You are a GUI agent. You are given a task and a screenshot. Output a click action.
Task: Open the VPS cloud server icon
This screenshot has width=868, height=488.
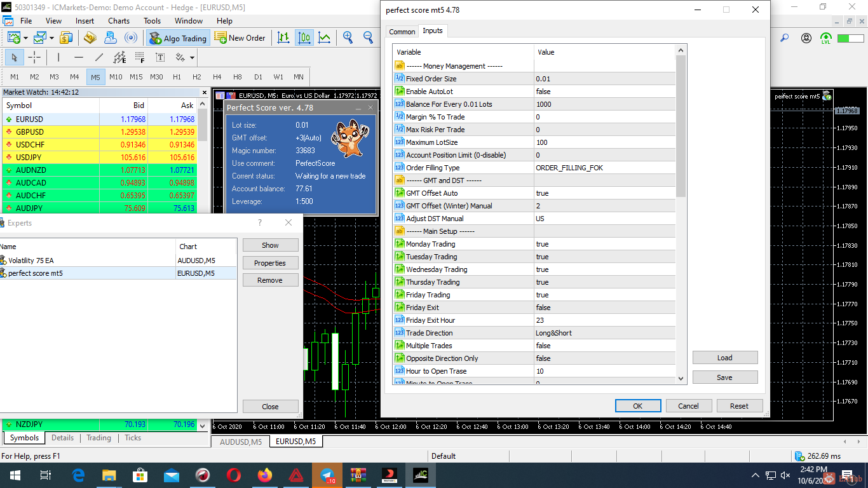[x=110, y=38]
